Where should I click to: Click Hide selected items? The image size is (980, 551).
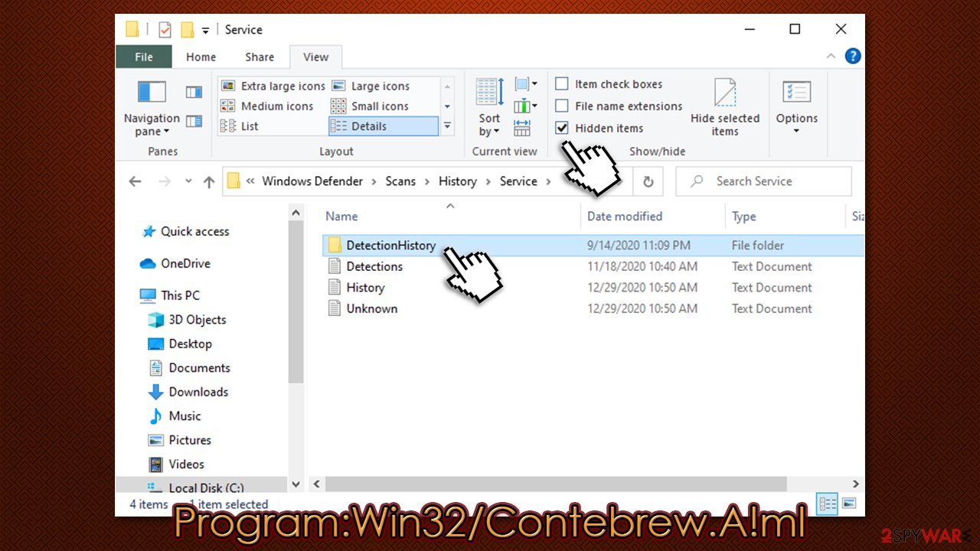pos(725,107)
